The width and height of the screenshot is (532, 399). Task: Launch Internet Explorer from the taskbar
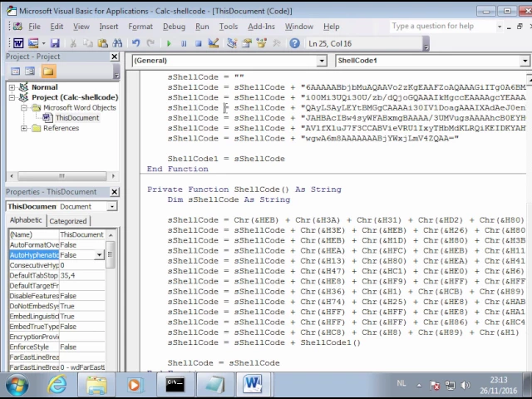tap(57, 384)
